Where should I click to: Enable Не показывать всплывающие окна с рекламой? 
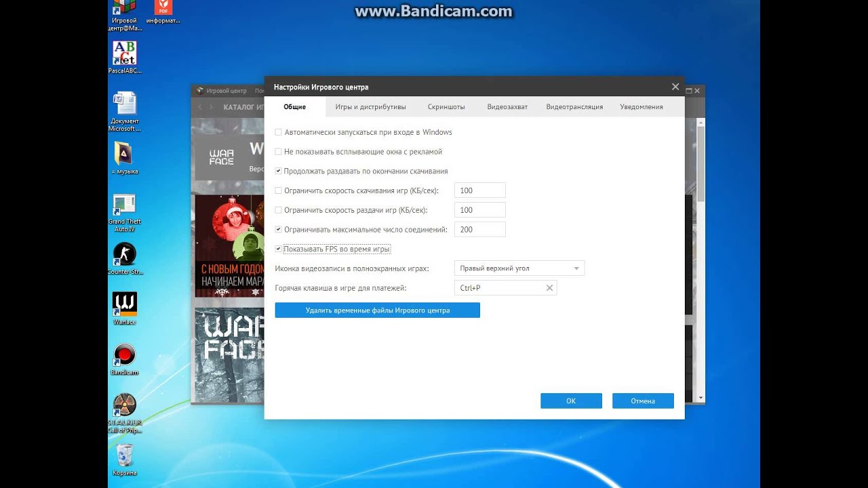tap(278, 152)
